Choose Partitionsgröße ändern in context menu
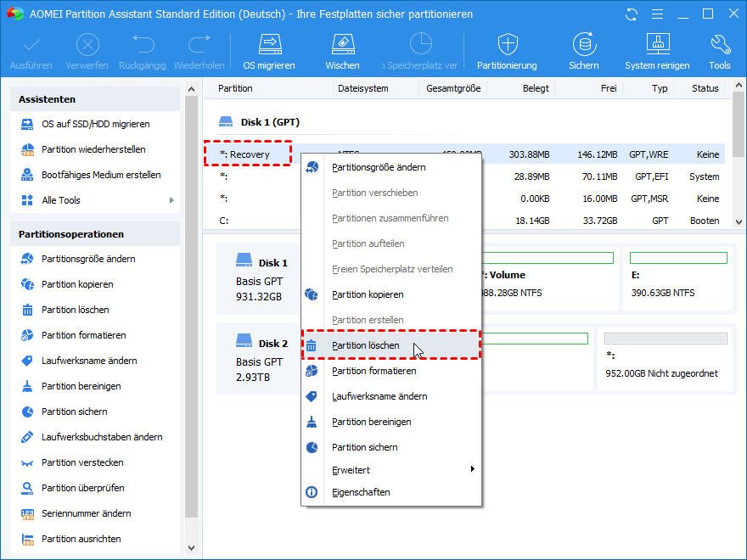747x560 pixels. [390, 167]
